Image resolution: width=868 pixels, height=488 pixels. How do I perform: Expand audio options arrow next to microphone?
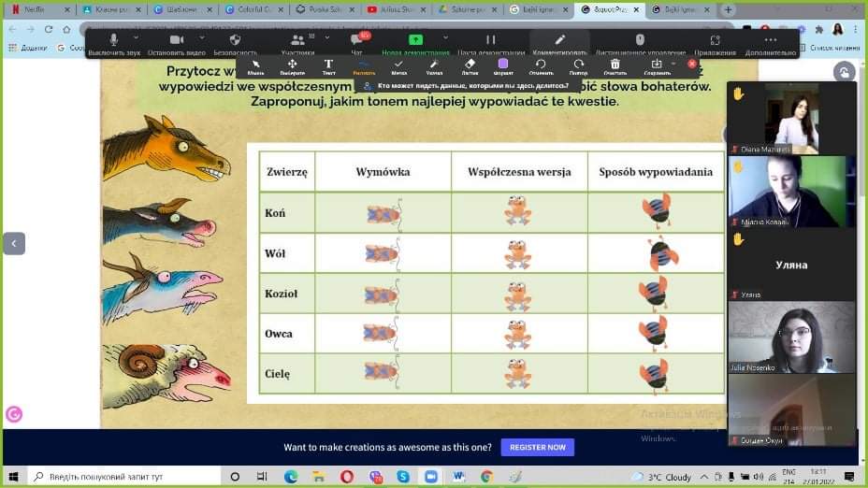coord(137,37)
